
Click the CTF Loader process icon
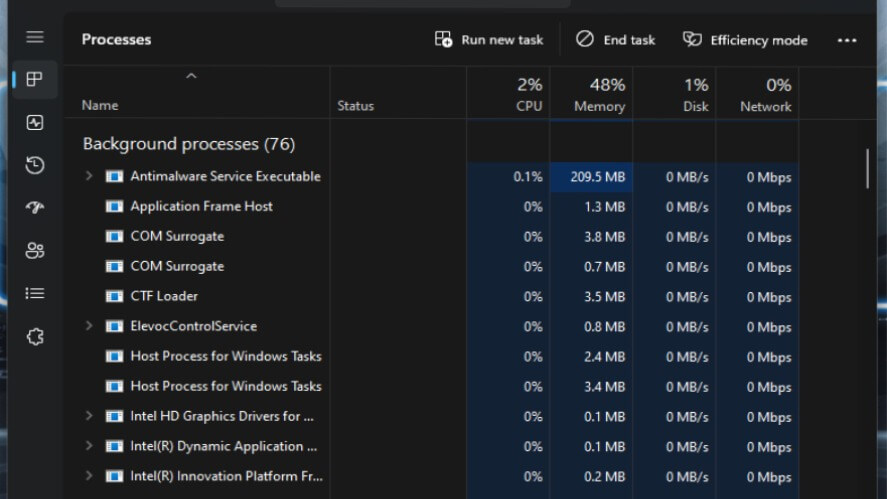point(114,296)
